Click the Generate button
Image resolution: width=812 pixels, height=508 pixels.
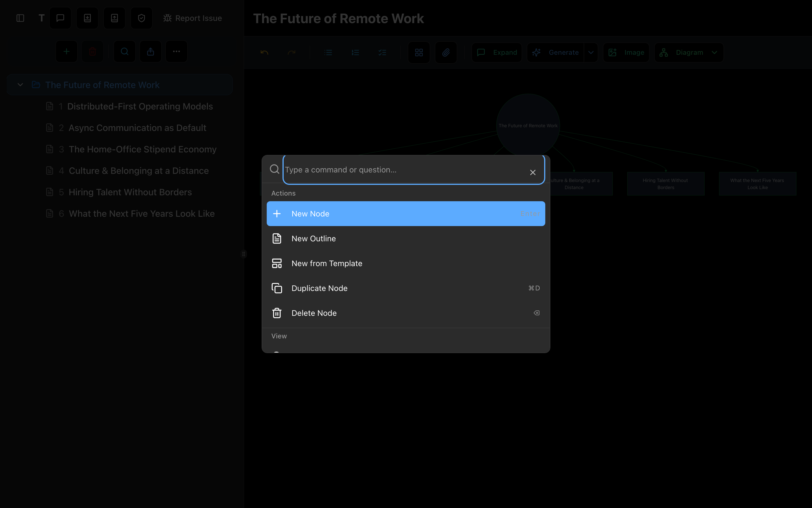(556, 52)
